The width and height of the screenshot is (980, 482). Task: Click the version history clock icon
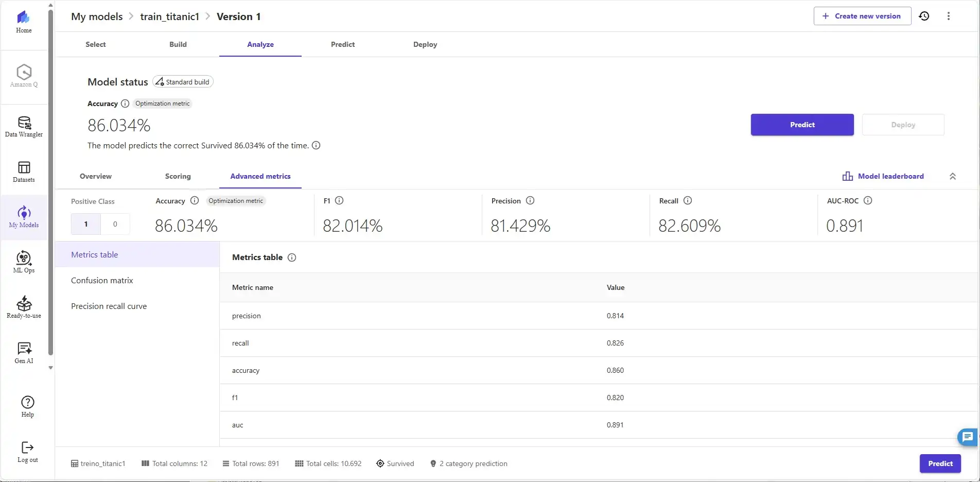924,16
